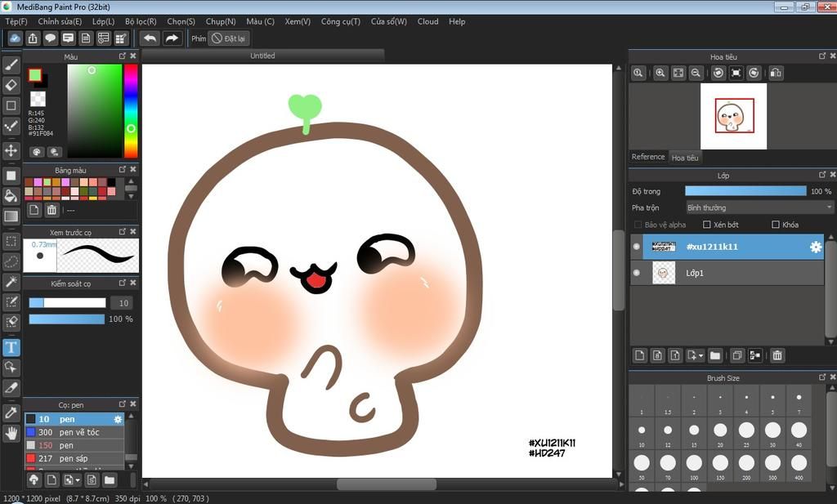The width and height of the screenshot is (837, 504).
Task: Open the Cloud menu
Action: pyautogui.click(x=427, y=21)
